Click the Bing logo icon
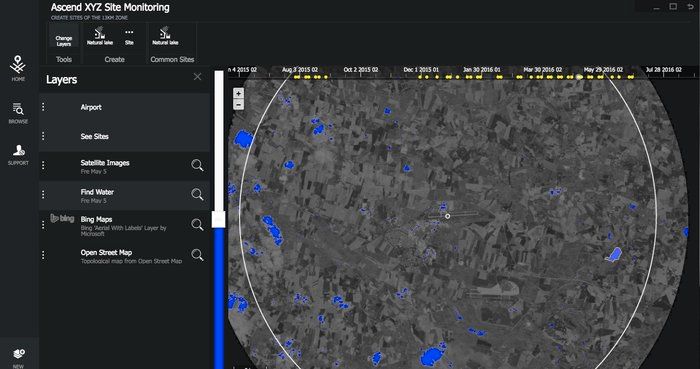 point(62,219)
